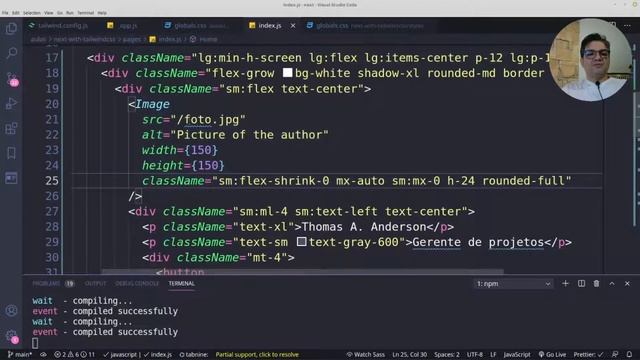Click next-with-tailwindcss folder in breadcrumbs
This screenshot has height=360, width=640.
pos(84,40)
